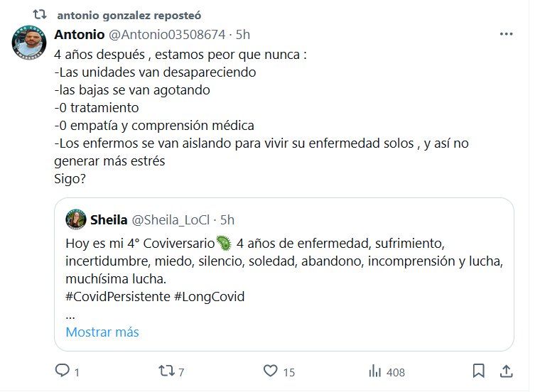
Task: Open the view analytics bar-chart icon
Action: coord(374,371)
